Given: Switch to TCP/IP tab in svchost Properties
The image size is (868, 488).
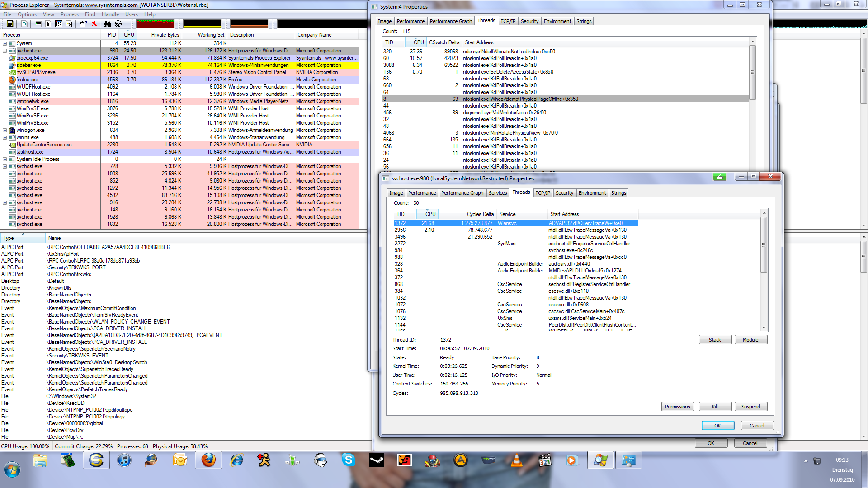Looking at the screenshot, I should (542, 193).
